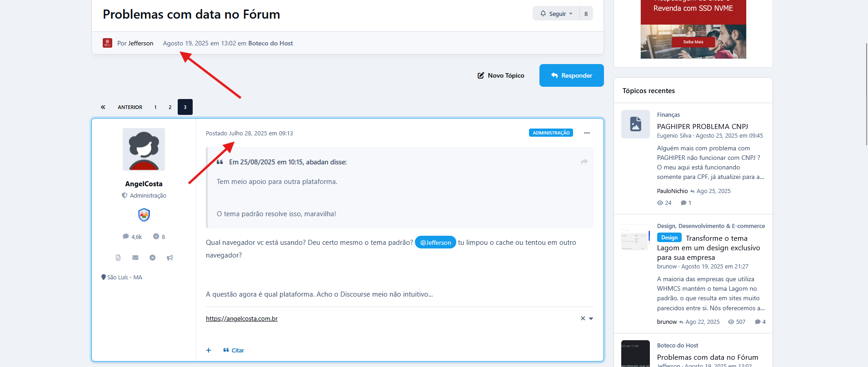Click the page vertical scrollbar
Screen dimensions: 868x367
coord(866,94)
